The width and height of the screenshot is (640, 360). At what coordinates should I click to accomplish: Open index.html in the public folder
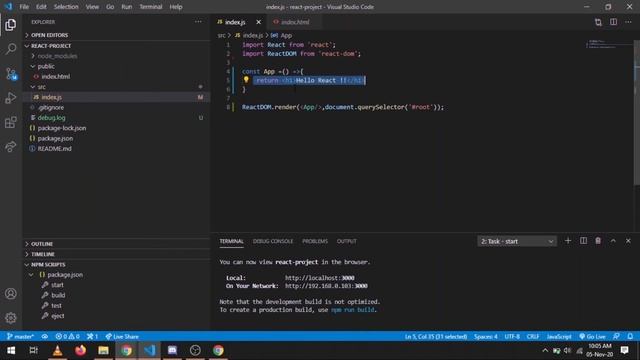click(116, 76)
